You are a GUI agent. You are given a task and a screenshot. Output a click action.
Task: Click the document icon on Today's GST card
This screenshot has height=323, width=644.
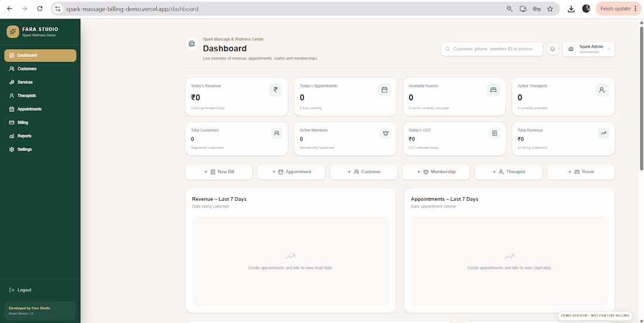[x=495, y=133]
